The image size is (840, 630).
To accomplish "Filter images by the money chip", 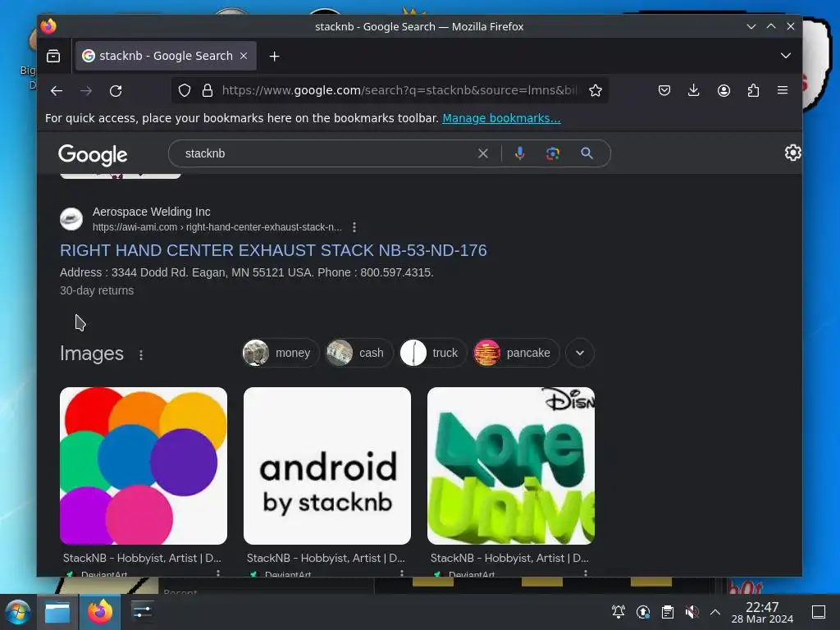I will [281, 353].
